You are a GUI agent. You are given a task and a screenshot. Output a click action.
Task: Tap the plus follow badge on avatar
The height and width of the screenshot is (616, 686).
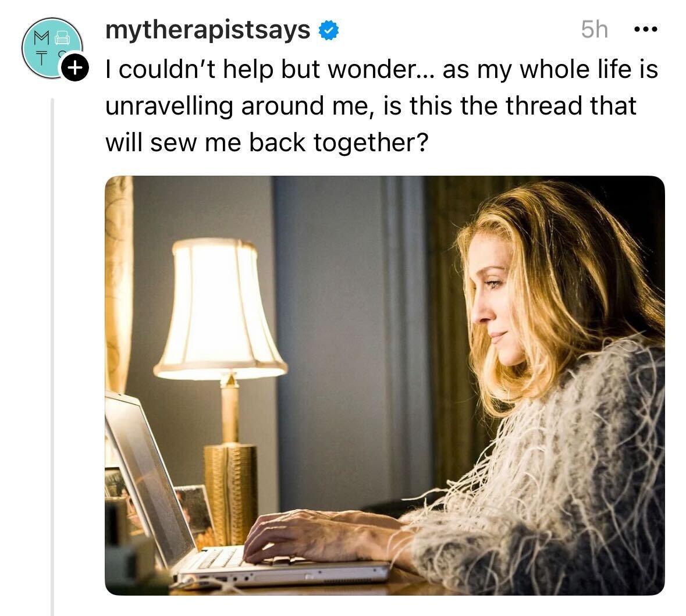pos(75,68)
